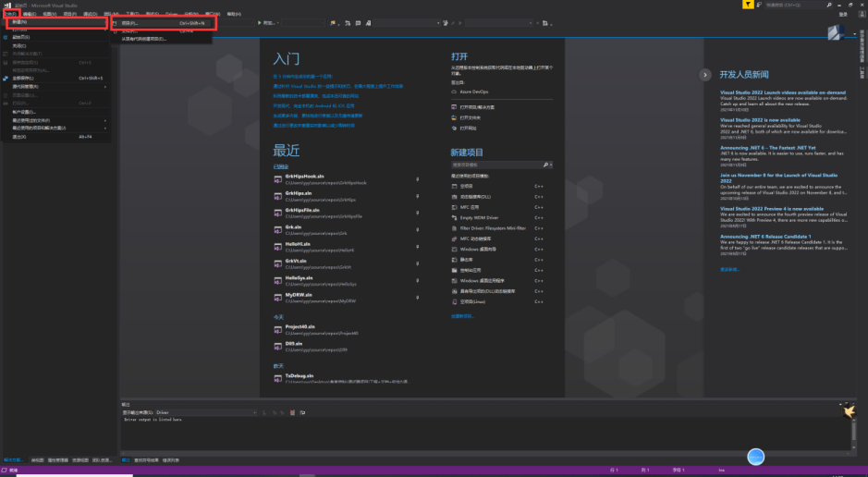Click the yellow feedback flag icon in title bar
The width and height of the screenshot is (868, 477).
748,6
